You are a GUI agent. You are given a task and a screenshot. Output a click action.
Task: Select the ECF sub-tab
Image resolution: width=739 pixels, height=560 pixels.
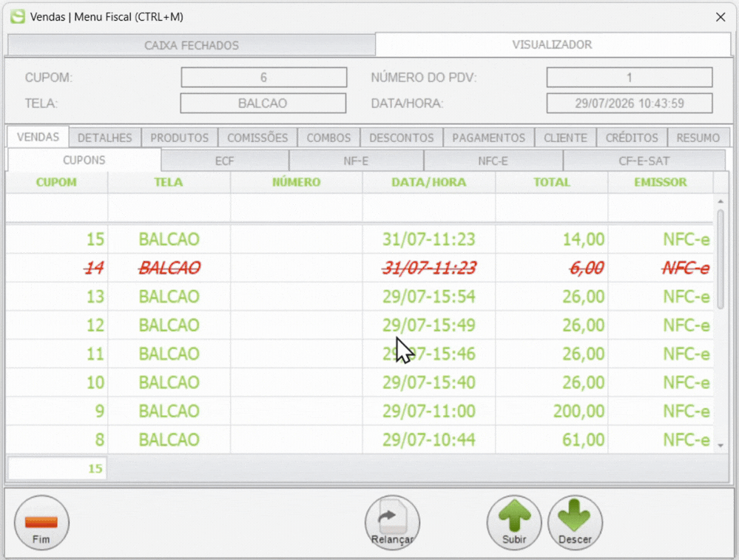pos(224,161)
